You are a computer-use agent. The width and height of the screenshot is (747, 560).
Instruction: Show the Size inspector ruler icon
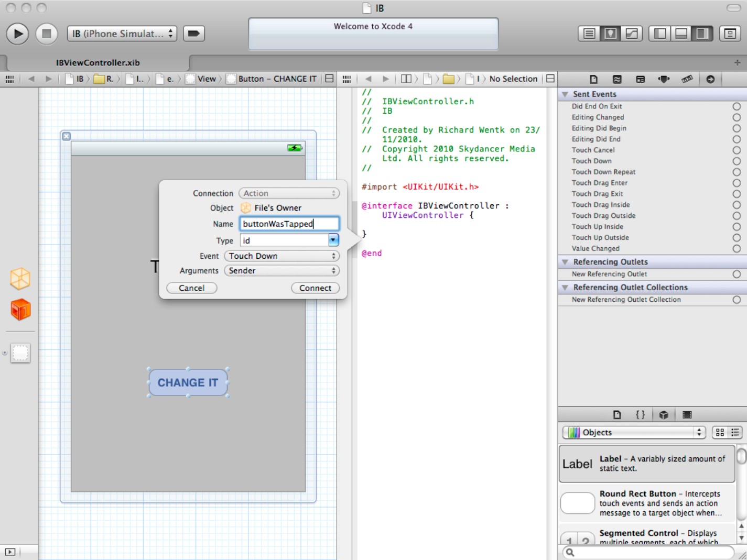click(x=687, y=79)
